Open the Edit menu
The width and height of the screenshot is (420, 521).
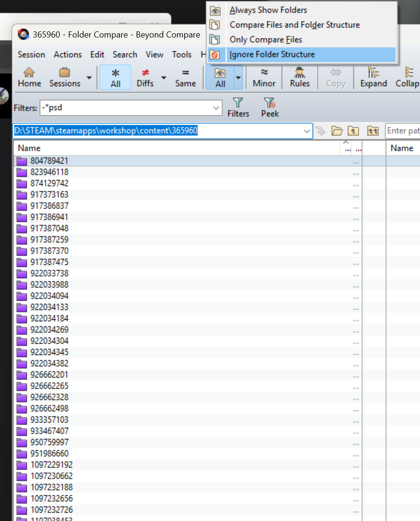(97, 54)
